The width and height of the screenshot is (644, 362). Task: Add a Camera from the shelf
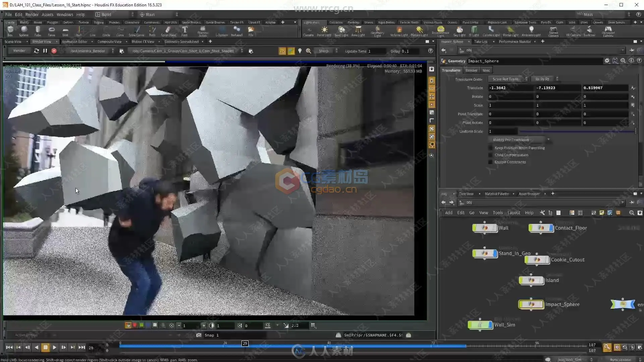308,31
